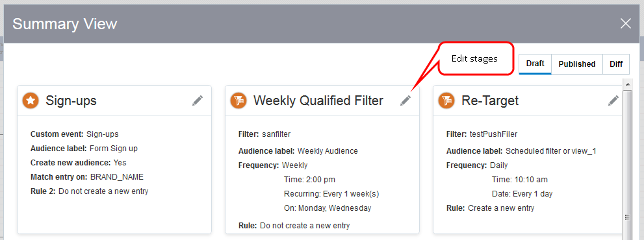This screenshot has height=240, width=644.
Task: Switch to the Draft view tab
Action: [x=535, y=64]
